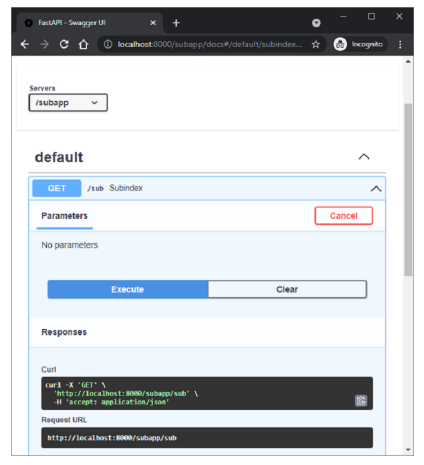Collapse the GET /sub operation chevron

tap(376, 188)
